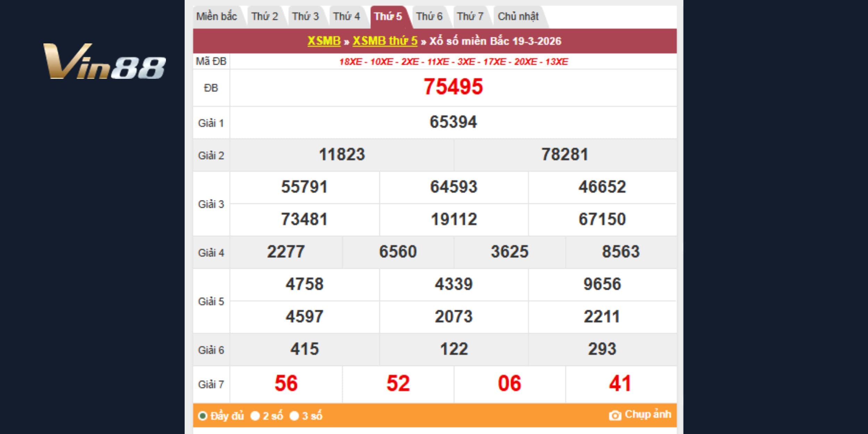Open the Thứ 3 tab
This screenshot has width=868, height=434.
(x=306, y=16)
